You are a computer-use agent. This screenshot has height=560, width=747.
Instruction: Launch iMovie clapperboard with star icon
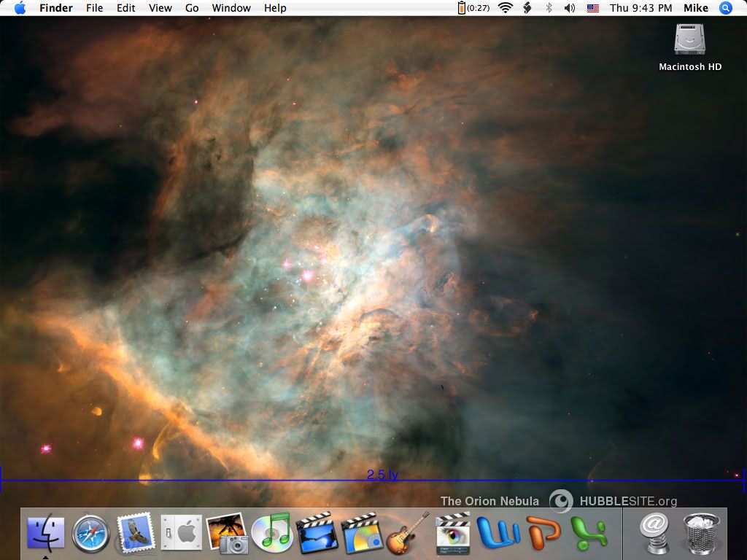(x=317, y=533)
